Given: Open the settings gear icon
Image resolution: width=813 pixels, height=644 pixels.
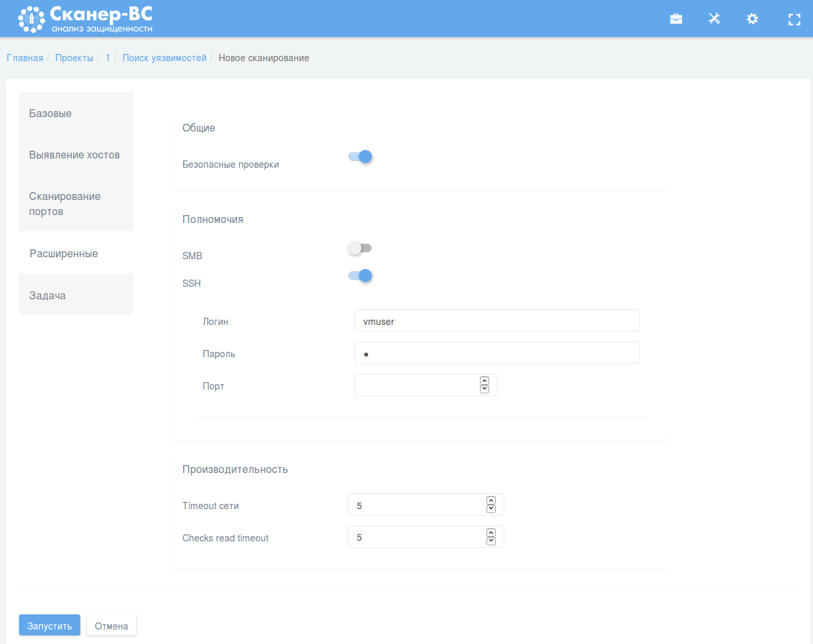Looking at the screenshot, I should (752, 18).
